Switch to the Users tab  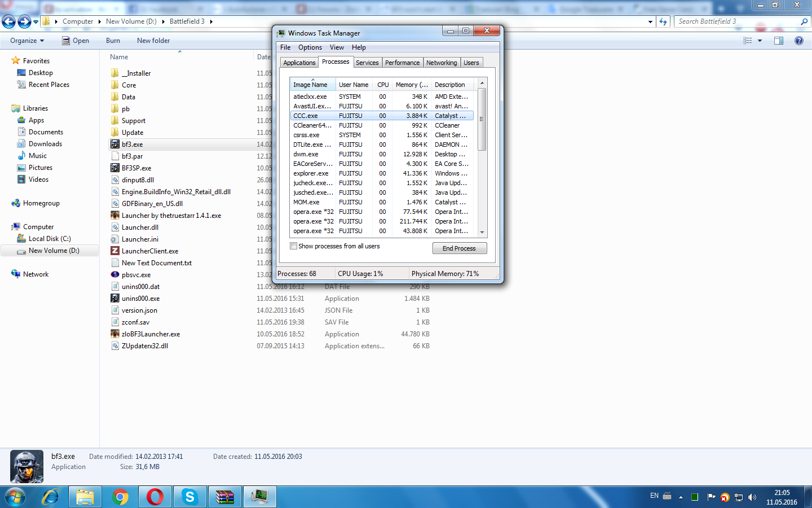[471, 63]
